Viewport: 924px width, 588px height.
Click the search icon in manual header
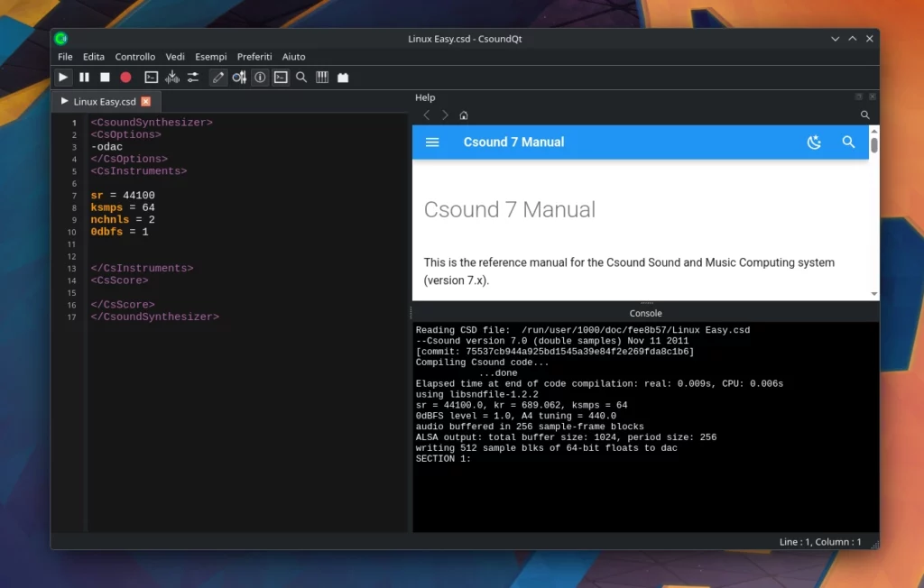848,142
